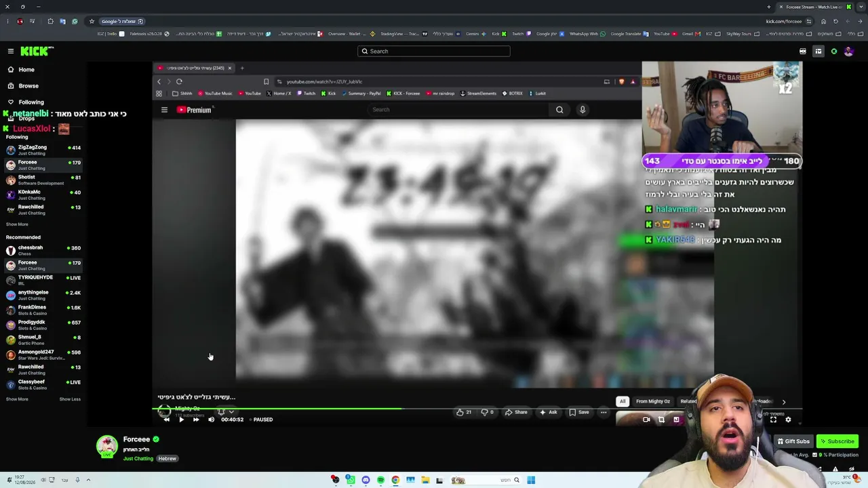Open the Shotist channel in sidebar
This screenshot has width=868, height=488.
coord(43,180)
